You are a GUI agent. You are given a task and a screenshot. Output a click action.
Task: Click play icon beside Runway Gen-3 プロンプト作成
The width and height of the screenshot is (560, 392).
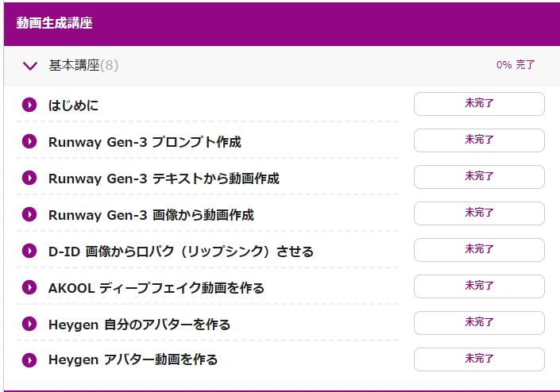(x=29, y=141)
